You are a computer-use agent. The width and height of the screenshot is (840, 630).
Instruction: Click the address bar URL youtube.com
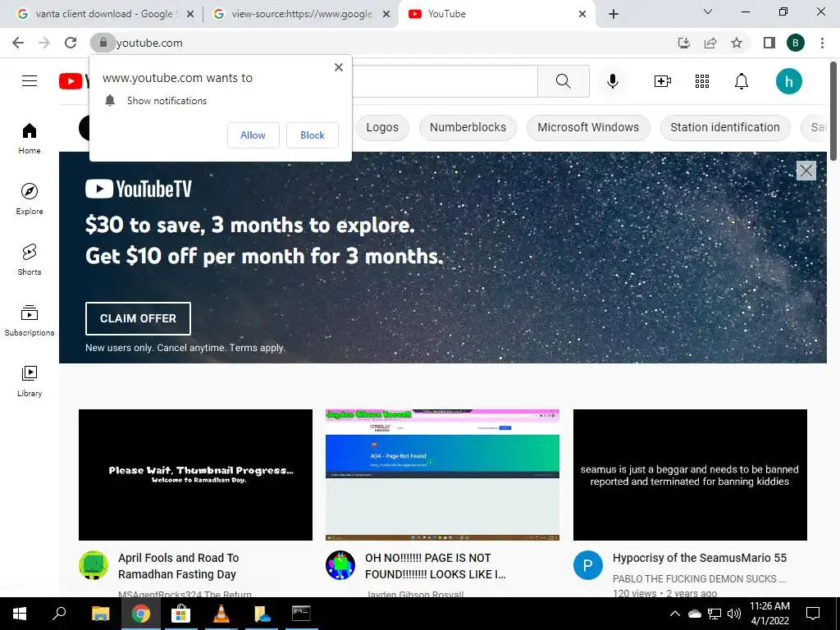[149, 43]
